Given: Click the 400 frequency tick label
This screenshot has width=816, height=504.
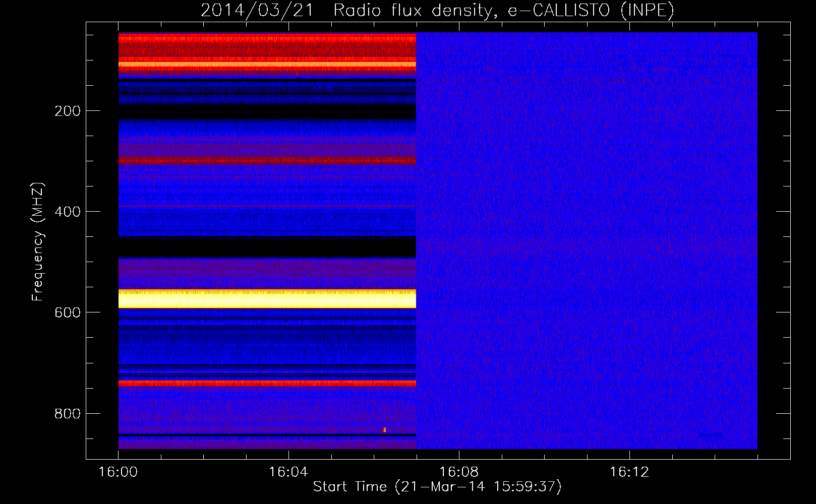Looking at the screenshot, I should 68,212.
